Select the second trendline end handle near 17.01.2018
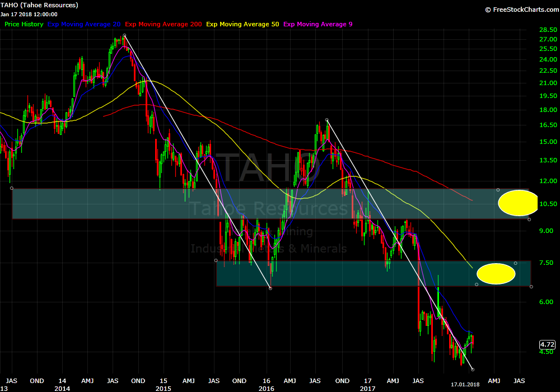 [473, 370]
